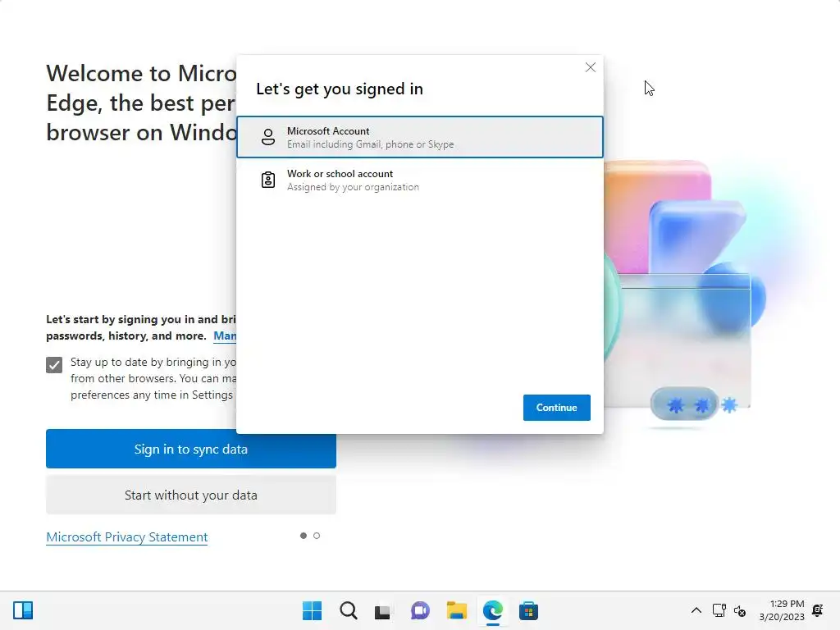Image resolution: width=840 pixels, height=630 pixels.
Task: Click 'Email including Gmail, phone or Skype' text
Action: (370, 144)
